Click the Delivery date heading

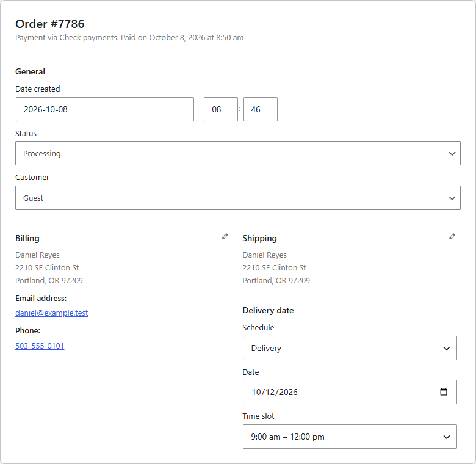click(268, 310)
